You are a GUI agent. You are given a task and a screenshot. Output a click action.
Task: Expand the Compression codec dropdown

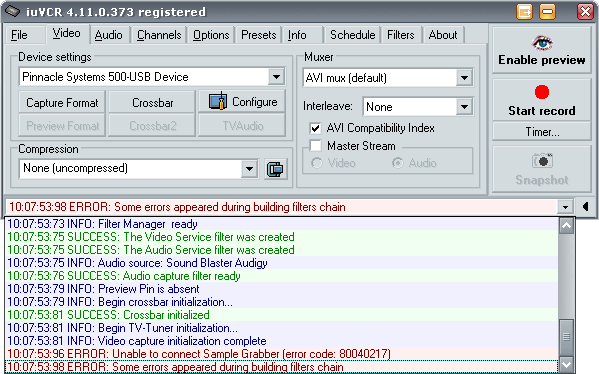click(249, 168)
